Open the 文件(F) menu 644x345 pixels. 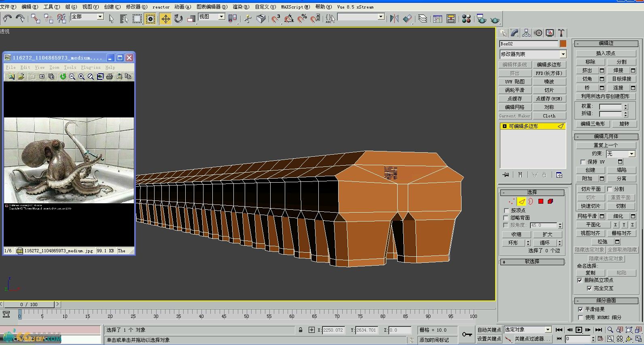(8, 7)
